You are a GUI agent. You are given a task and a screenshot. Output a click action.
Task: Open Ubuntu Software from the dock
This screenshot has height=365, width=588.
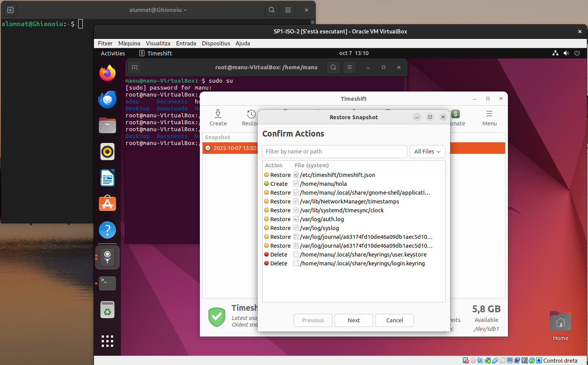tap(107, 203)
